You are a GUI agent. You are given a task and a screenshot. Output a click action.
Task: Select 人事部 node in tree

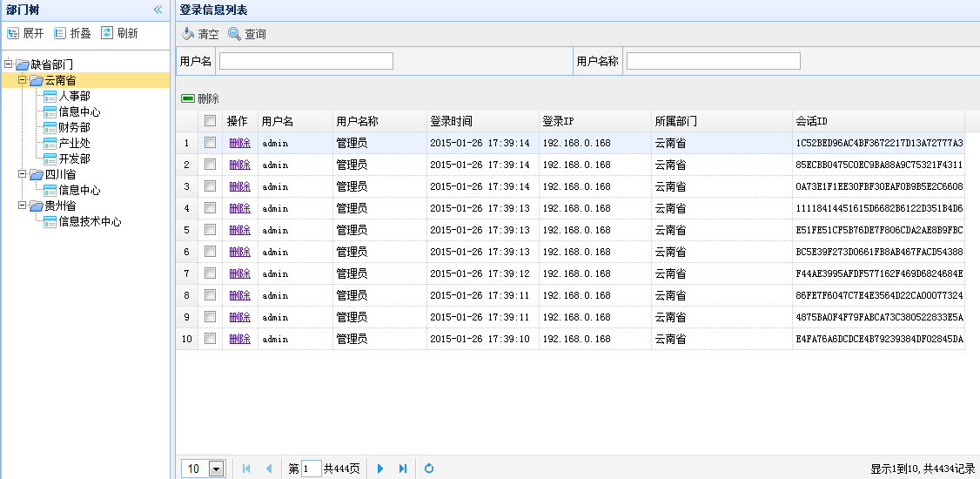[x=74, y=97]
